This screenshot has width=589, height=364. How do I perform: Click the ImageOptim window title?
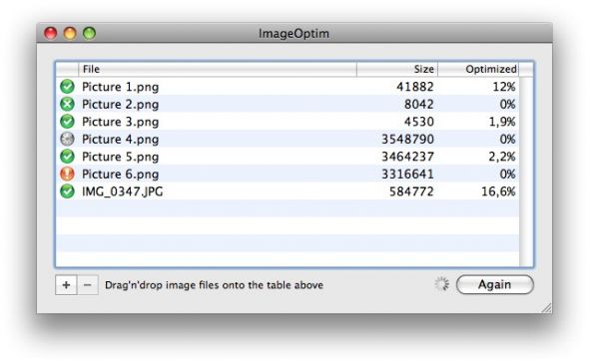click(x=294, y=33)
